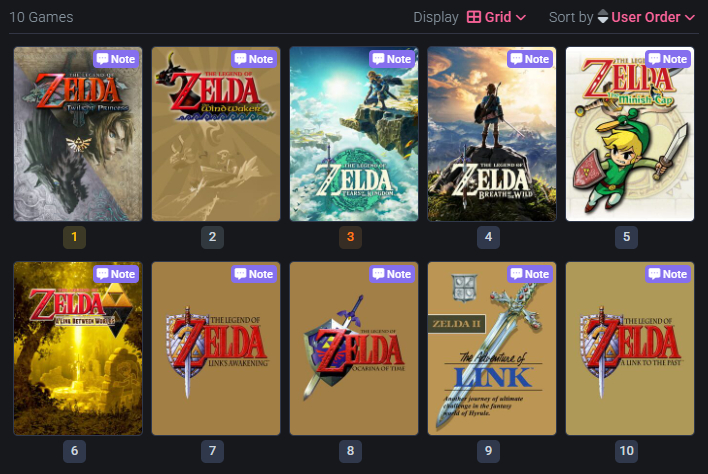The image size is (708, 474).
Task: Click the chevron next to User Order
Action: [689, 18]
